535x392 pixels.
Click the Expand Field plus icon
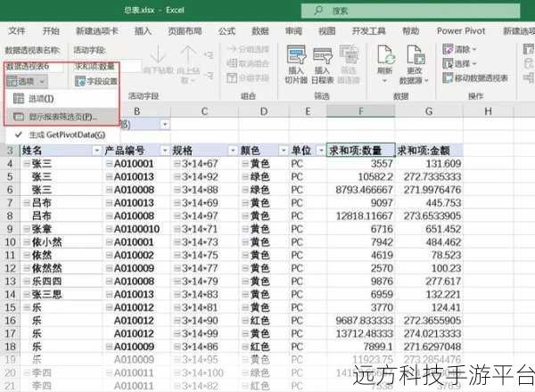click(x=209, y=54)
